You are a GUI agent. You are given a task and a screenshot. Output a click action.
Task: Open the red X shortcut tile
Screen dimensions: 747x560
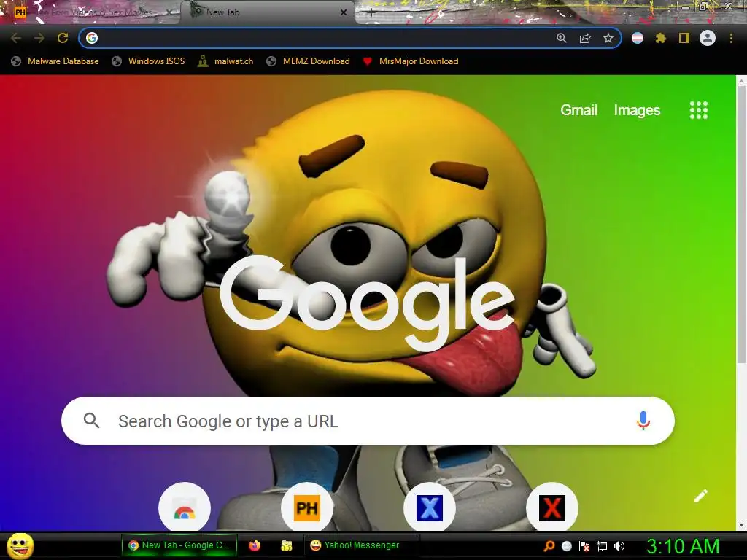(x=552, y=508)
